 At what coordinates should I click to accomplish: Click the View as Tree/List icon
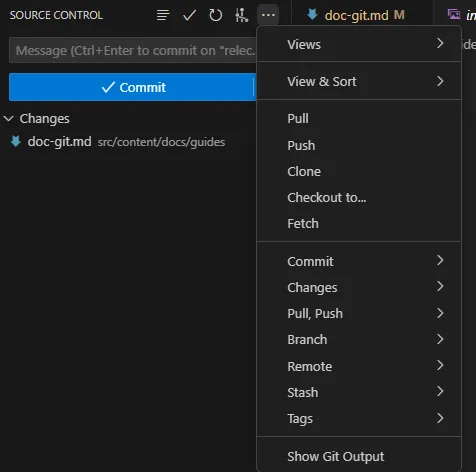(163, 15)
